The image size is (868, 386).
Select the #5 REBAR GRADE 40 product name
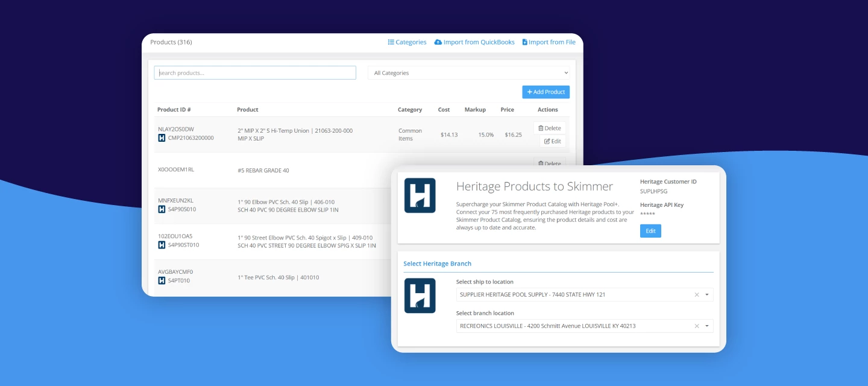coord(263,170)
